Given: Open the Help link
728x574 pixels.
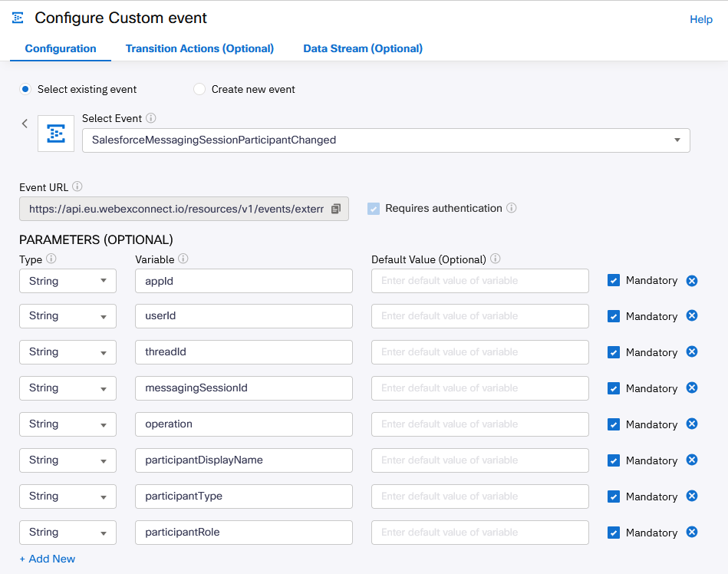Looking at the screenshot, I should [x=700, y=19].
